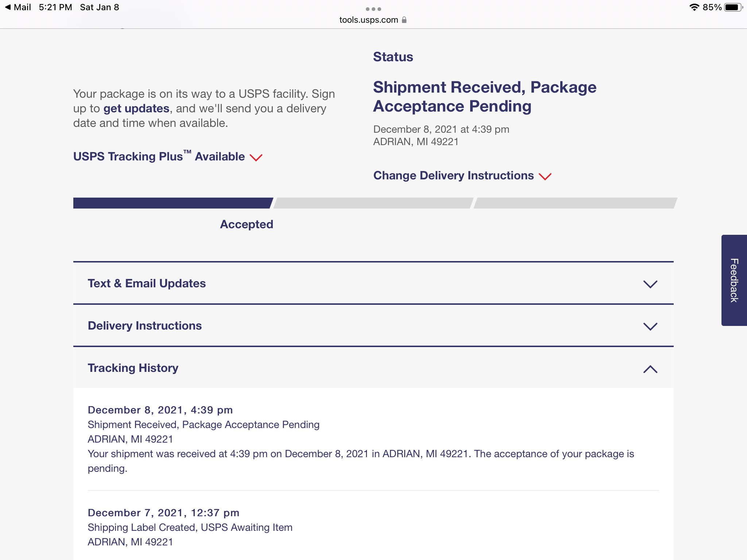Collapse the Tracking History section arrow
747x560 pixels.
pyautogui.click(x=650, y=369)
